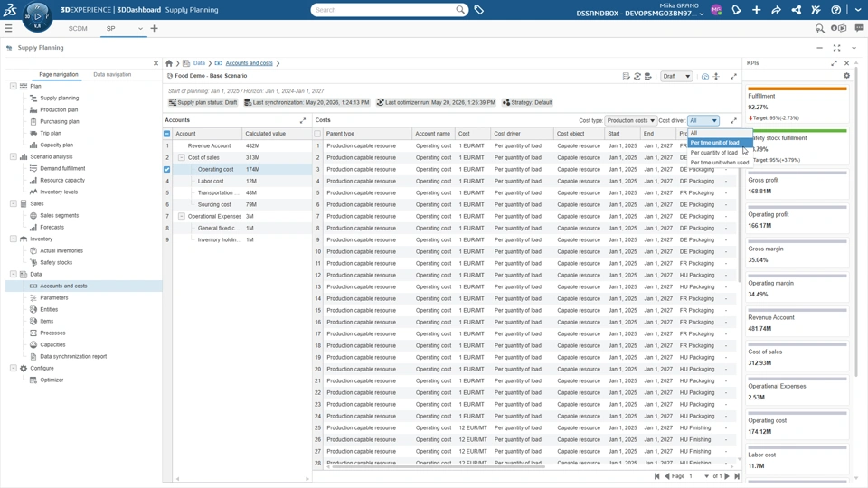
Task: Select All in the cost driver list
Action: [720, 133]
